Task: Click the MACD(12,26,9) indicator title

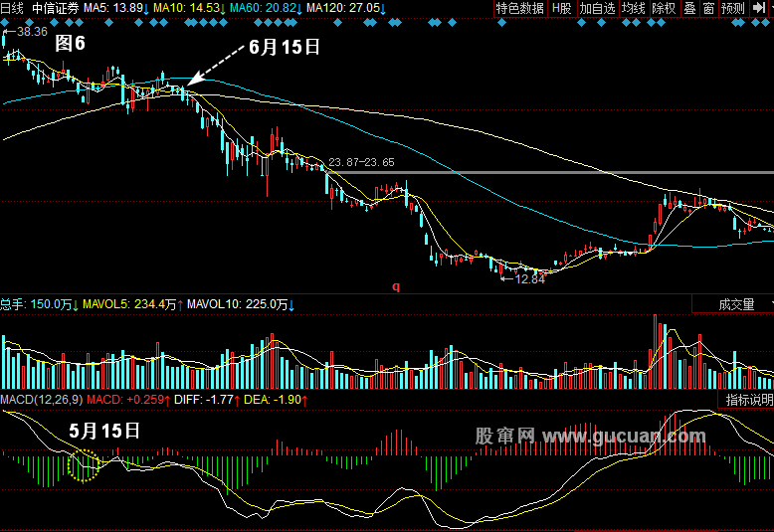Action: point(42,399)
